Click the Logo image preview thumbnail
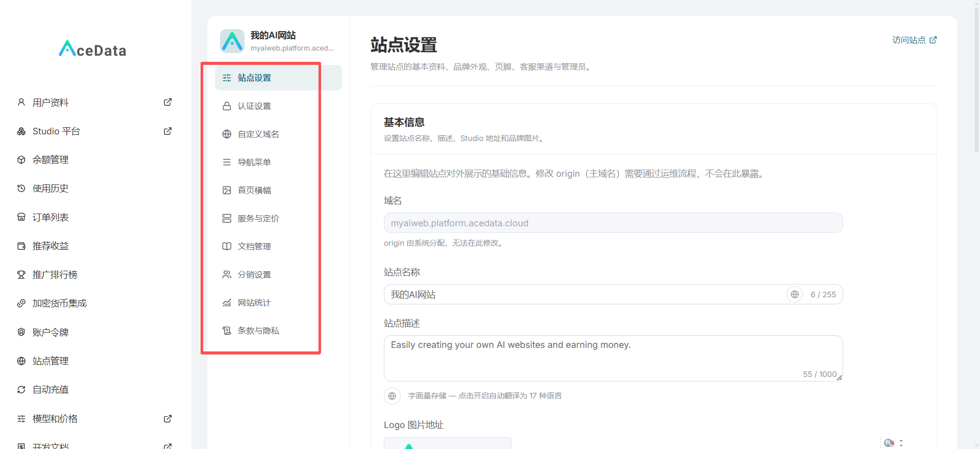Screen dimensions: 980x449 click(x=448, y=443)
